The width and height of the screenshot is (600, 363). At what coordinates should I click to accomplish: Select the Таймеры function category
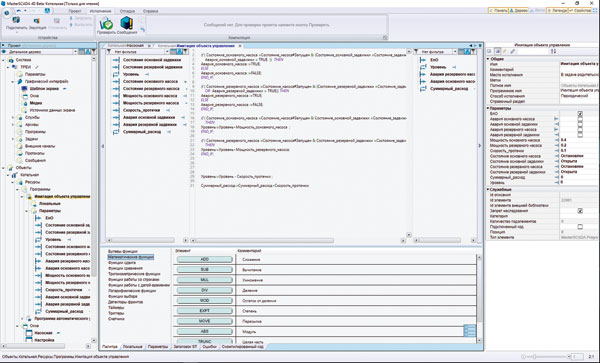(116, 308)
